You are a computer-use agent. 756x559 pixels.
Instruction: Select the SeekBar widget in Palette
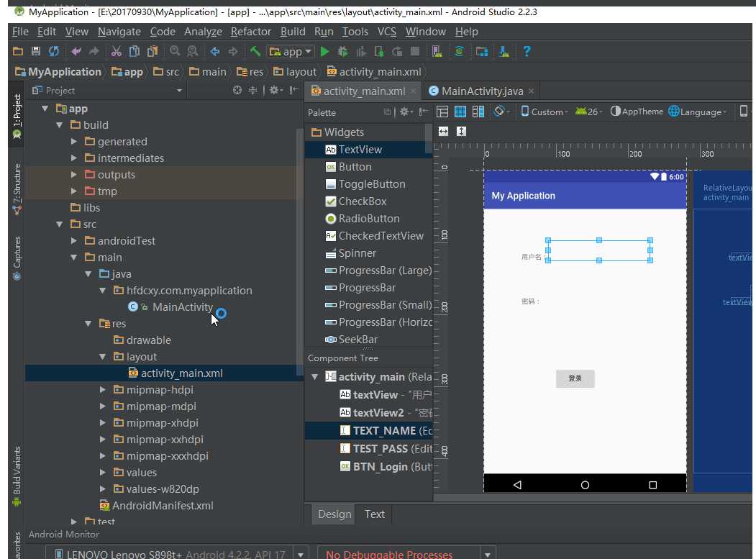click(357, 340)
